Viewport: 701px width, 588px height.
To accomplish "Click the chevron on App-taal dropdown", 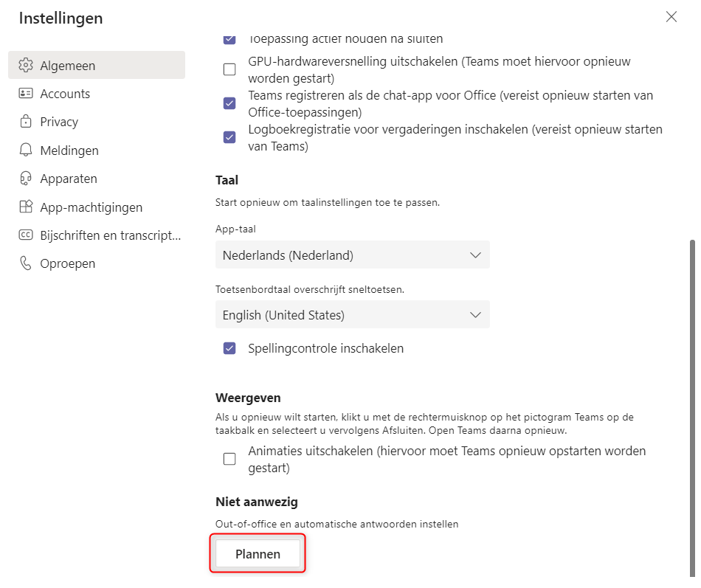I will pos(475,255).
